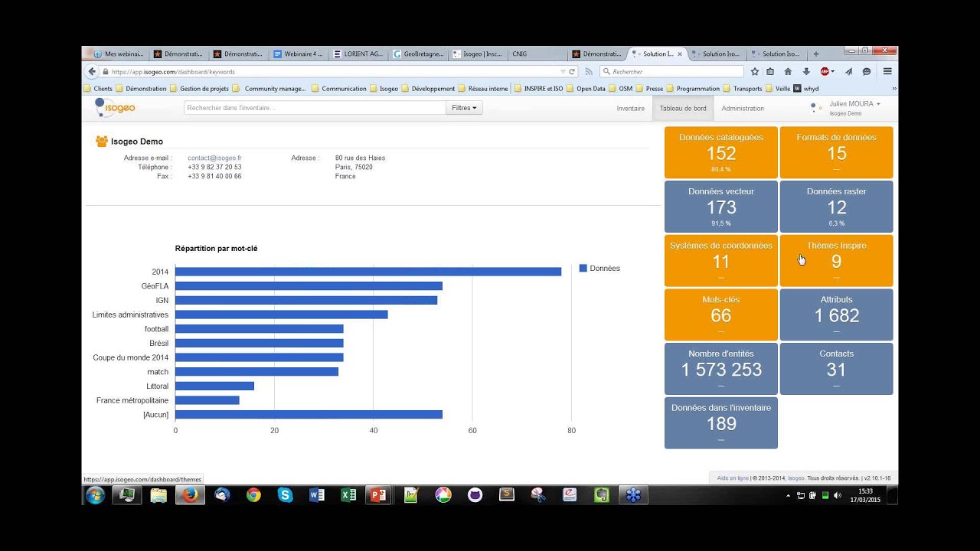This screenshot has width=980, height=551.
Task: Switch to the LORIENT AG... browser tab
Action: (x=358, y=54)
